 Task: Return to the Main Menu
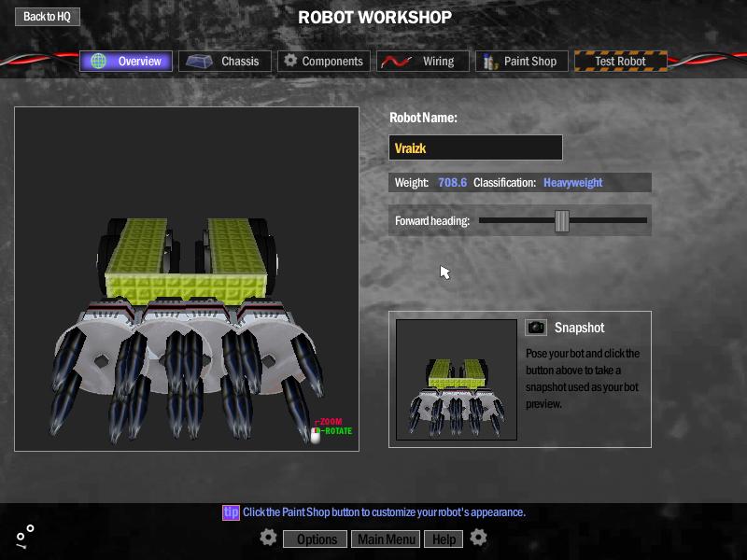pyautogui.click(x=386, y=539)
